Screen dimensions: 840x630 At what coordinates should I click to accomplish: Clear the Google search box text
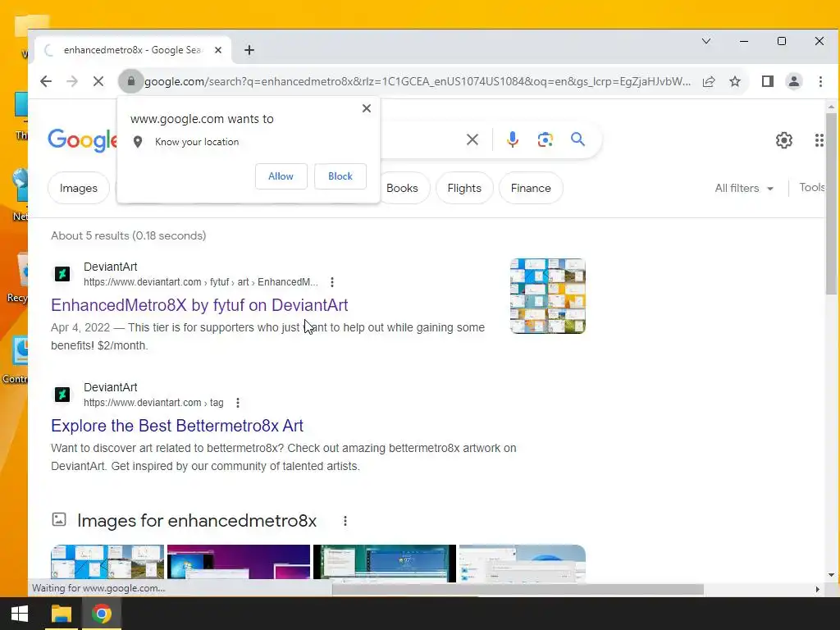tap(472, 139)
